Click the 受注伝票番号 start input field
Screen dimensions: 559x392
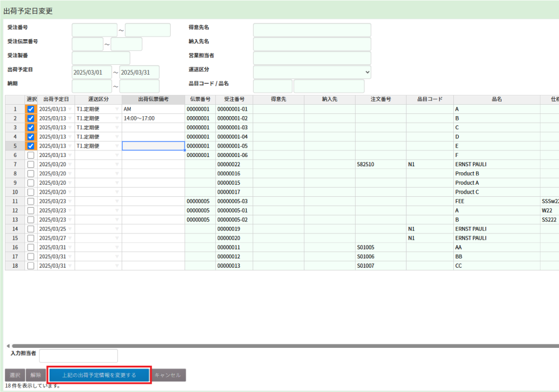[87, 44]
